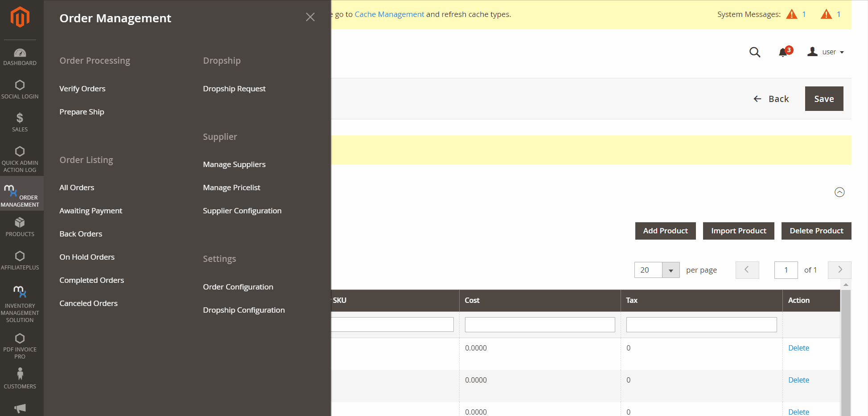Viewport: 868px width, 416px height.
Task: Open Supplier Configuration menu item
Action: tap(242, 211)
